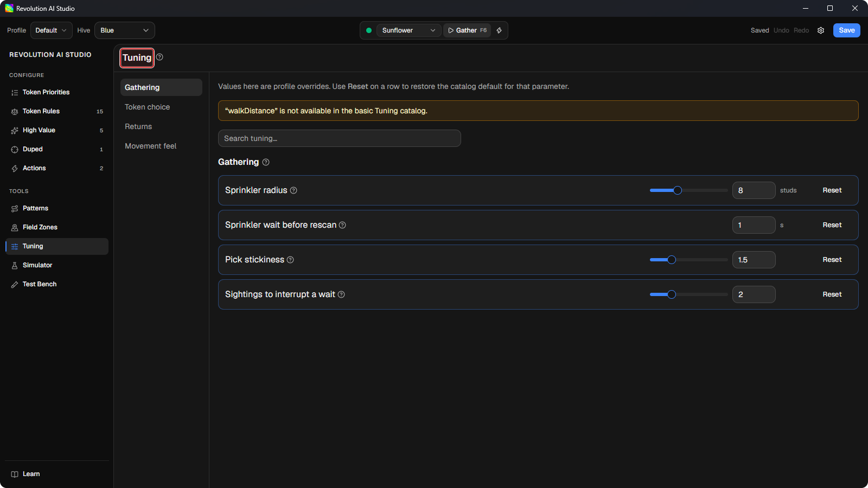This screenshot has width=868, height=488.
Task: Open the Sunflower field dropdown
Action: 409,30
